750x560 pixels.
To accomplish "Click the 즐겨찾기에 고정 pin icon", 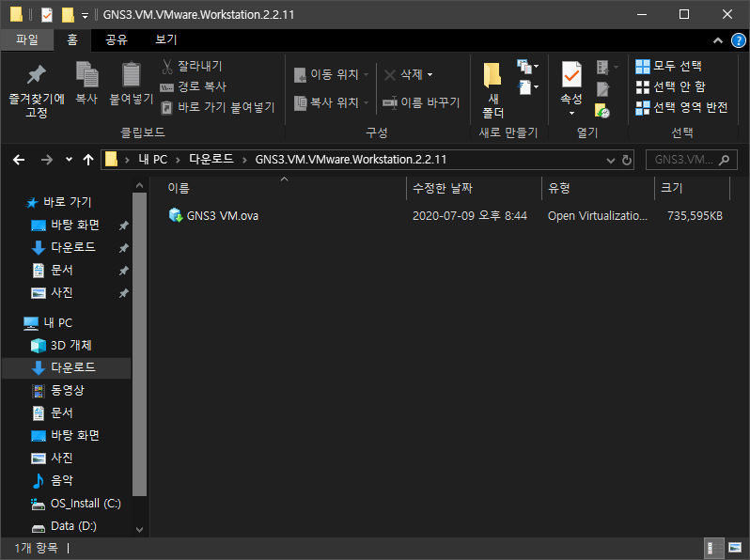I will tap(37, 75).
